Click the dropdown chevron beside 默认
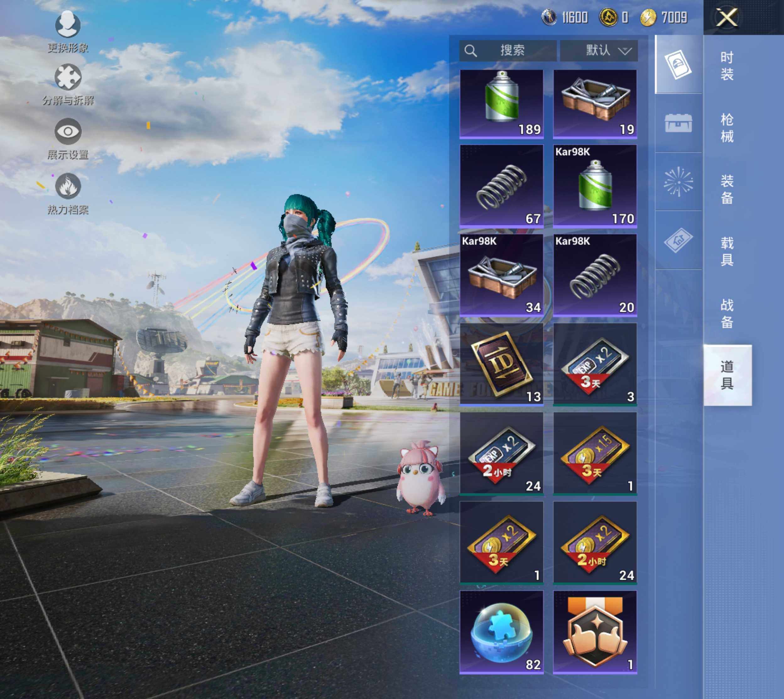Screen dimensions: 784x699 pyautogui.click(x=625, y=51)
